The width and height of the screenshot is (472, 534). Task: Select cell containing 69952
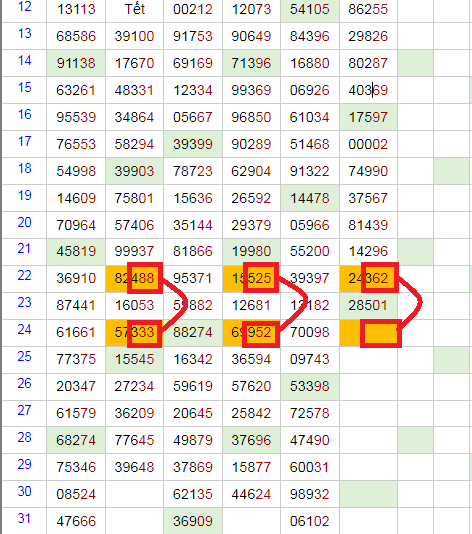251,332
